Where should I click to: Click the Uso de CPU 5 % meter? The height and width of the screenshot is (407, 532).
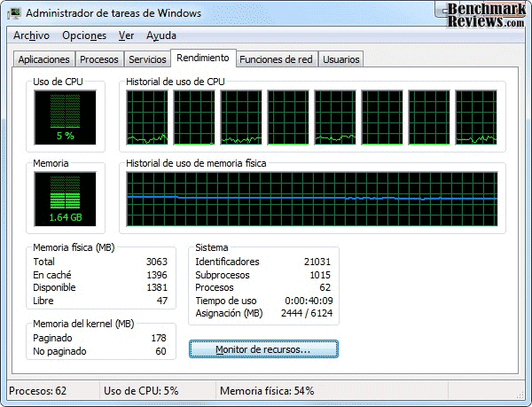65,117
